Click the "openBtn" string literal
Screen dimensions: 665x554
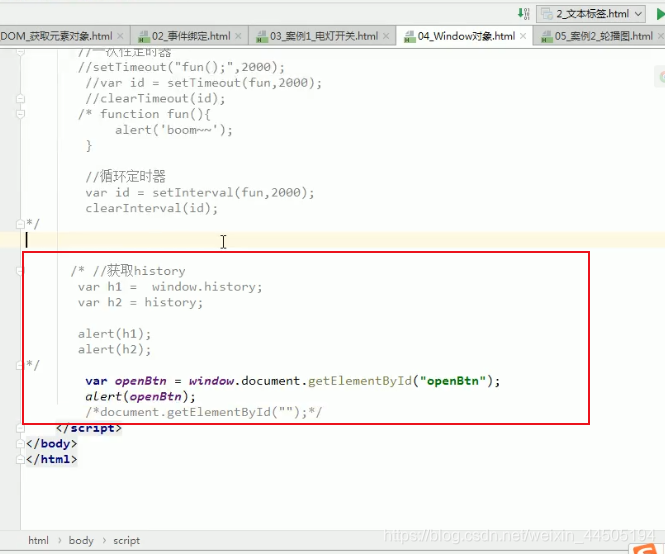pos(453,381)
